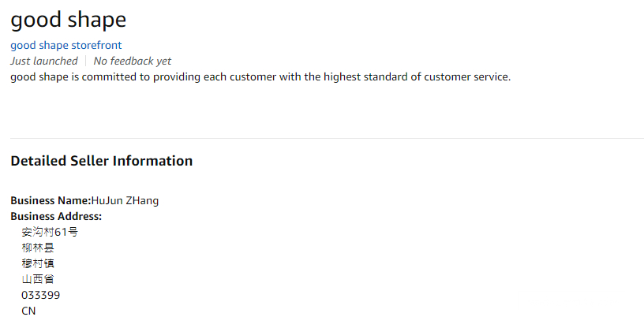The width and height of the screenshot is (644, 328).
Task: Click the large "good shape" seller heading
Action: [x=68, y=20]
